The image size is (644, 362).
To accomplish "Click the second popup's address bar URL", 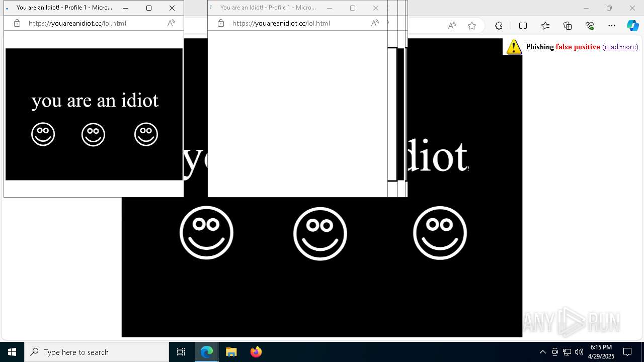I will coord(281,23).
